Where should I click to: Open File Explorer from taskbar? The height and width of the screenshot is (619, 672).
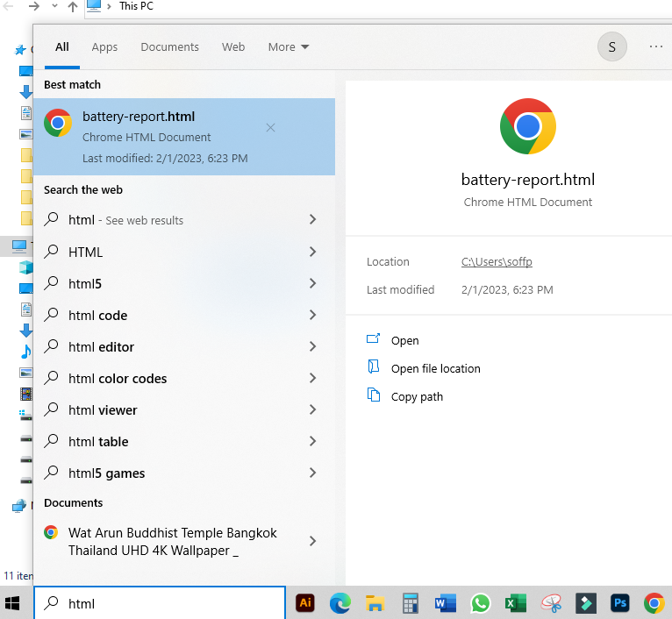375,603
